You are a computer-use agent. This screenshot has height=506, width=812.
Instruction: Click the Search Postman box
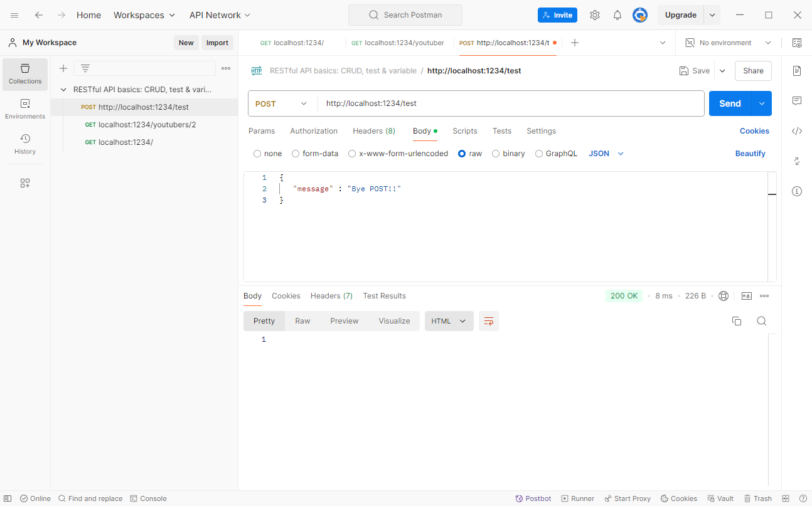pos(405,15)
